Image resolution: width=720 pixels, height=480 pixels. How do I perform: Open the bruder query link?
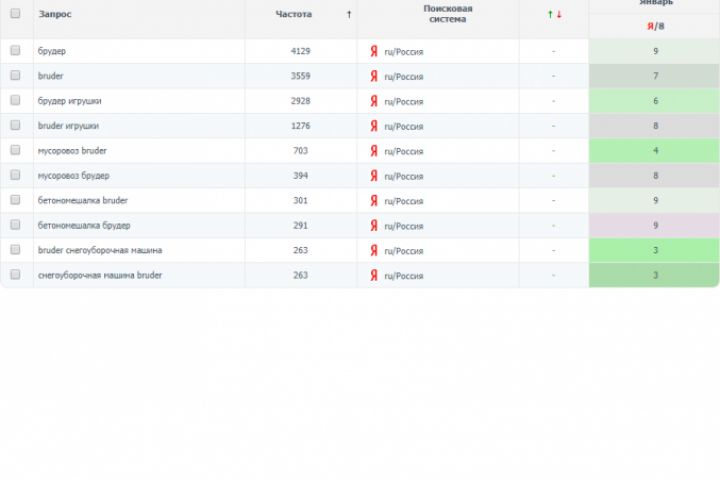(51, 76)
